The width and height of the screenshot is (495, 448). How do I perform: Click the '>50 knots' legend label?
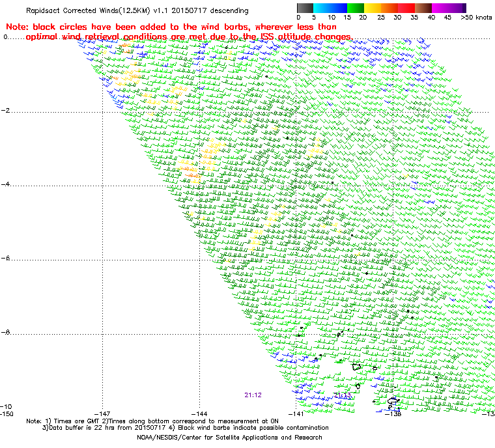[476, 18]
